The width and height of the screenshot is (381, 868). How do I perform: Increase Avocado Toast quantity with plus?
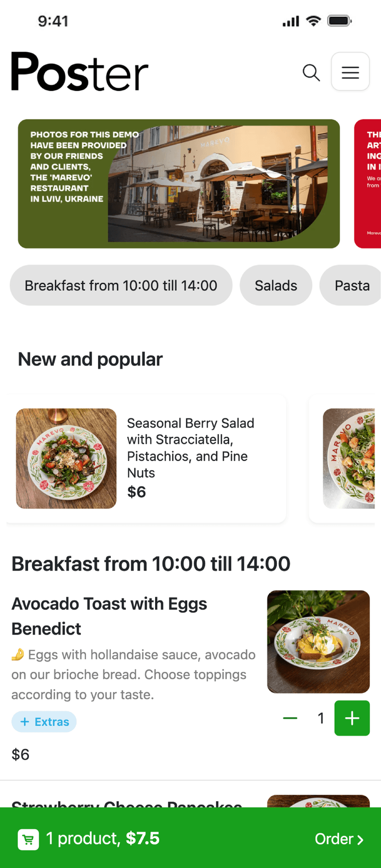352,718
